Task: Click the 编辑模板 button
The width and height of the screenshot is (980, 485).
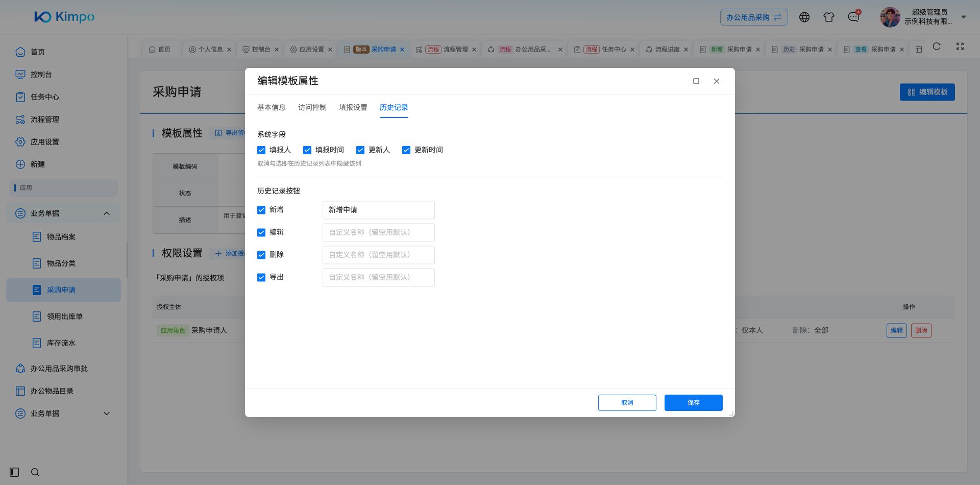Action: coord(927,92)
